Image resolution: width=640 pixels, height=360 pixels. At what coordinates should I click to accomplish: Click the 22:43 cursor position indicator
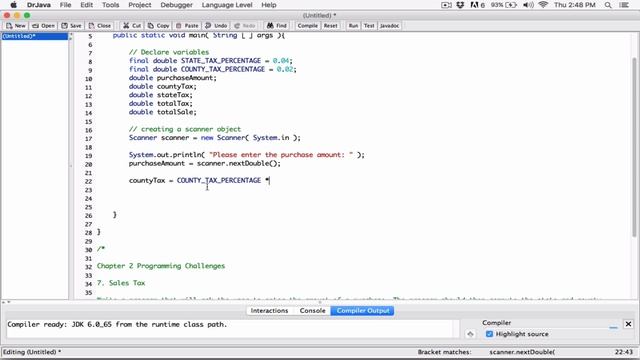(x=623, y=352)
